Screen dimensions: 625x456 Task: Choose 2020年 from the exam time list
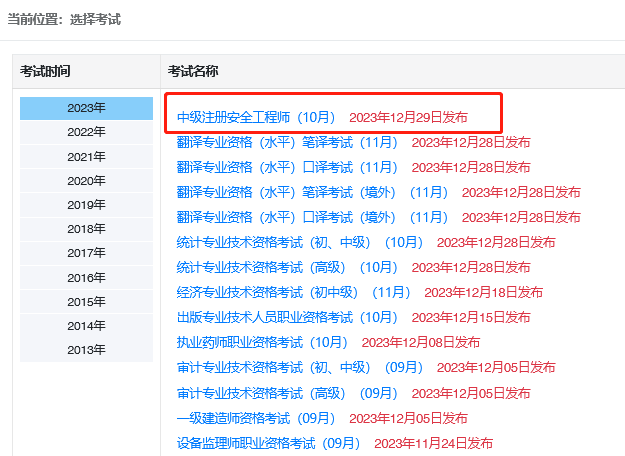tap(86, 181)
